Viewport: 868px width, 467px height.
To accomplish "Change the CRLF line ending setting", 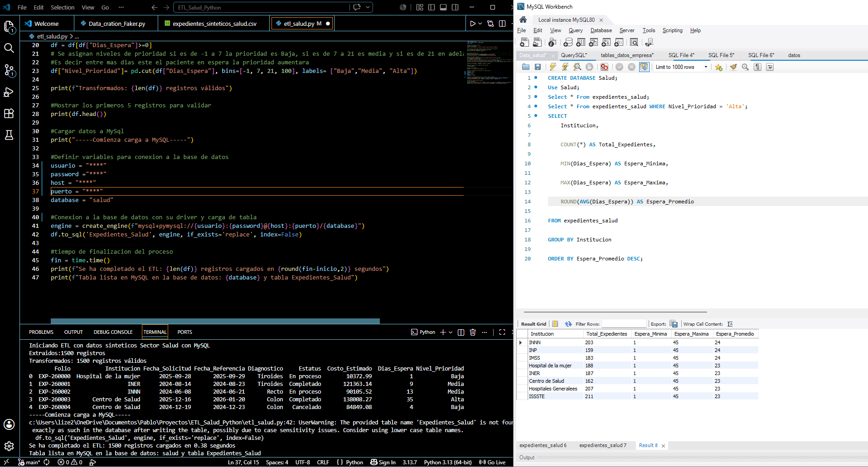I will point(323,462).
